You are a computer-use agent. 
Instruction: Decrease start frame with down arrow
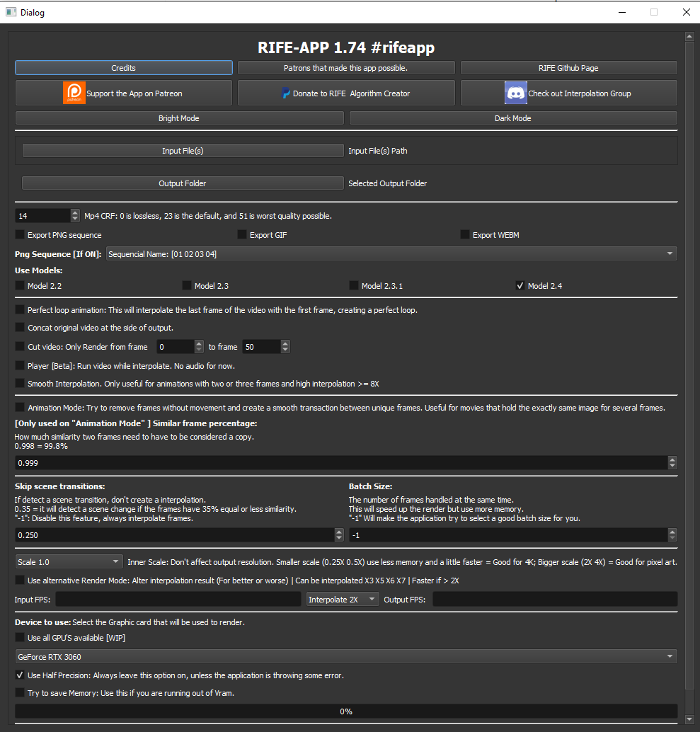point(199,350)
